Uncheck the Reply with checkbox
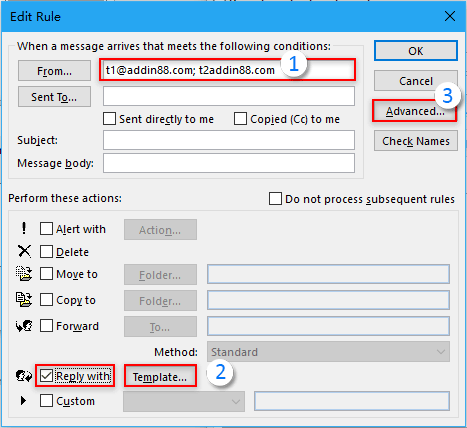The height and width of the screenshot is (428, 467). pyautogui.click(x=46, y=376)
